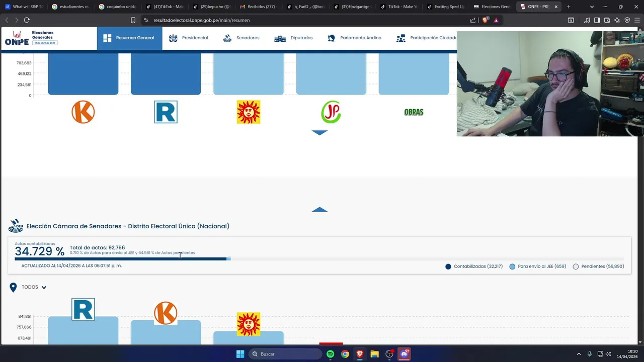
Task: Open Discord from the taskbar
Action: tap(404, 354)
